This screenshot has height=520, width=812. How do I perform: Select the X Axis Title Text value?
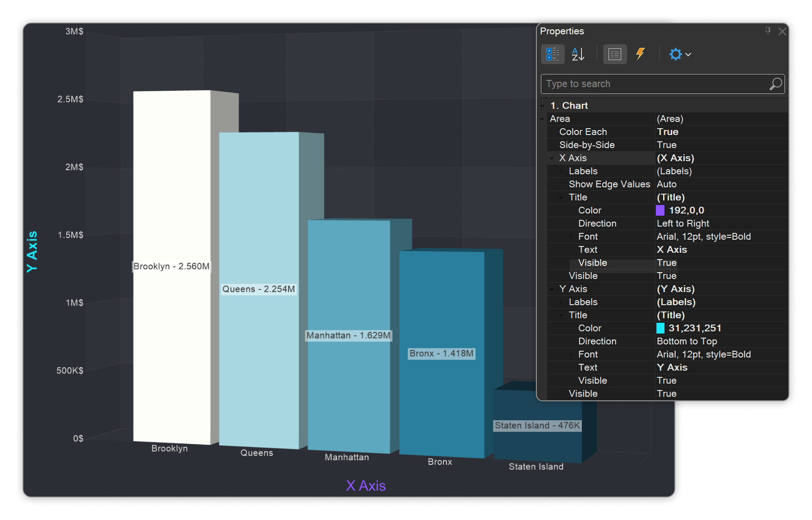click(x=672, y=250)
